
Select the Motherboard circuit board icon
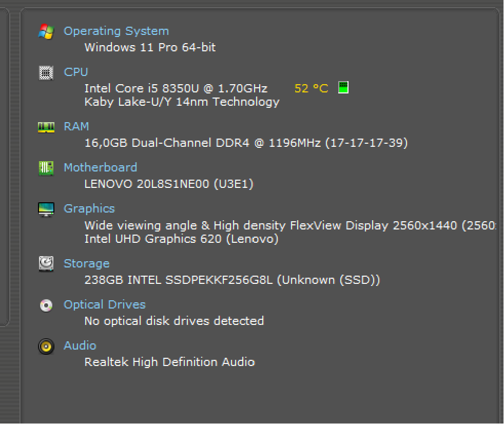coord(46,167)
